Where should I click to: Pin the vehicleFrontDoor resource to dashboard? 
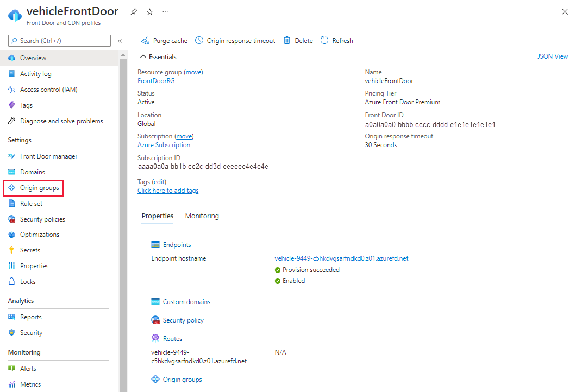point(134,12)
